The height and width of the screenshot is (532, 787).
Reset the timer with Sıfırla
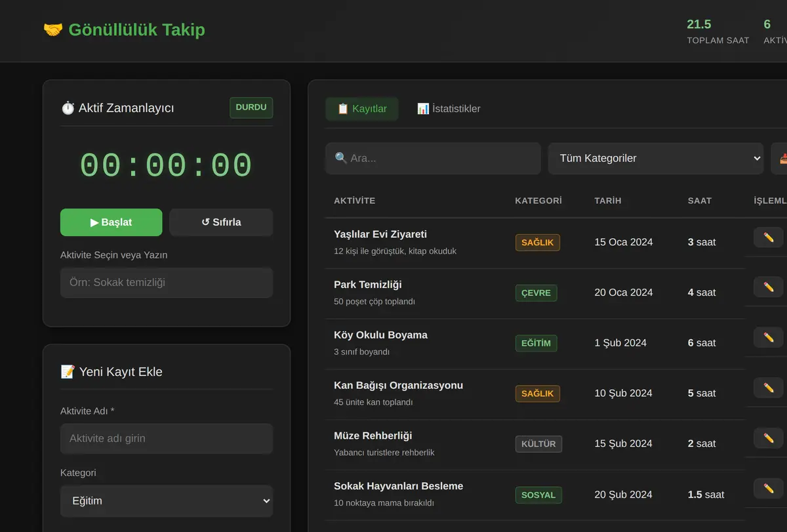[x=221, y=222]
